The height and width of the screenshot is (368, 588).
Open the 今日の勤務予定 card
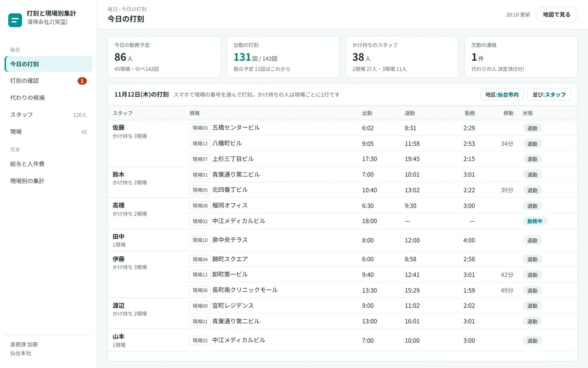point(164,57)
